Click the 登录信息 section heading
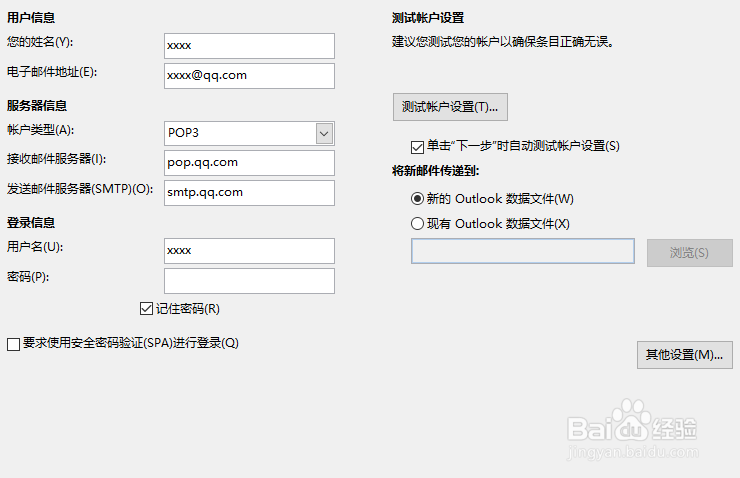740x478 pixels. [x=31, y=223]
